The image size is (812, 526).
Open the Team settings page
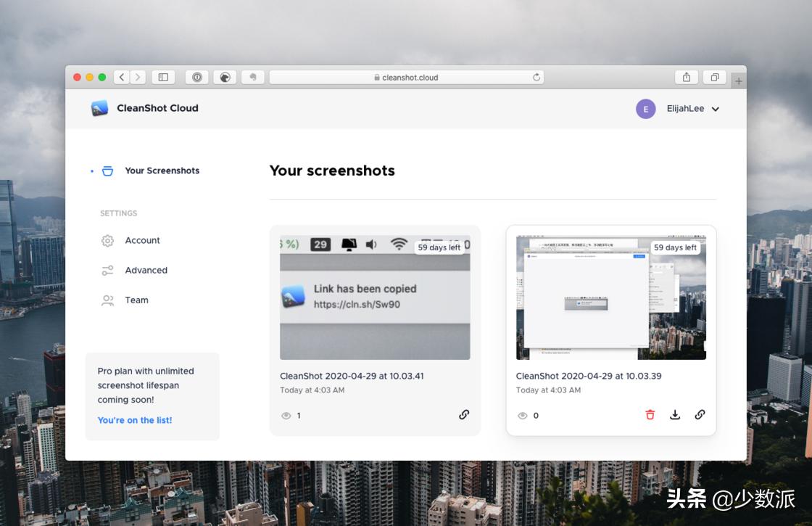(x=136, y=300)
